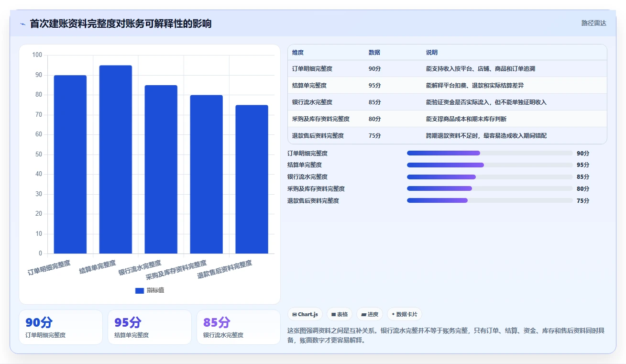
Task: Select the 数据卡片 tag chip
Action: pyautogui.click(x=405, y=314)
